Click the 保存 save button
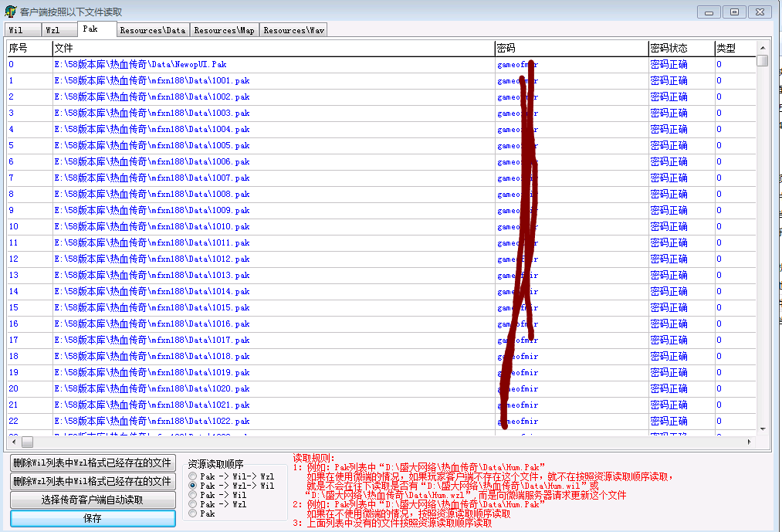The width and height of the screenshot is (782, 532). (x=93, y=518)
